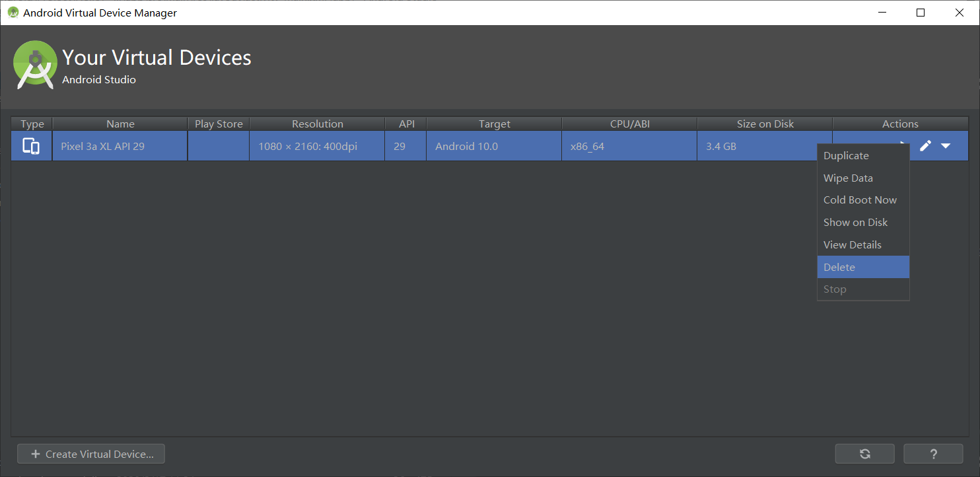Click the greyed Stop menu entry
The width and height of the screenshot is (980, 477).
click(x=863, y=289)
